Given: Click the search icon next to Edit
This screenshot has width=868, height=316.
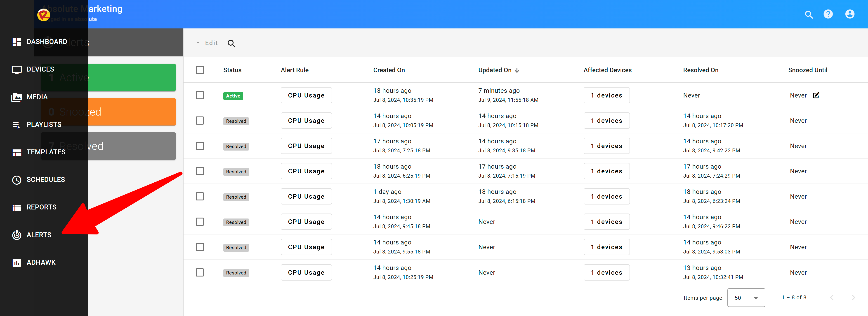Looking at the screenshot, I should (231, 43).
